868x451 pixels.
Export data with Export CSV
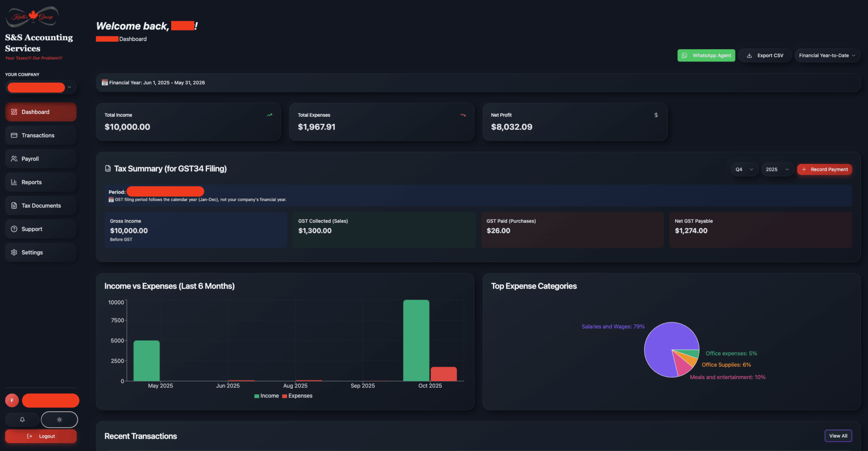[765, 56]
